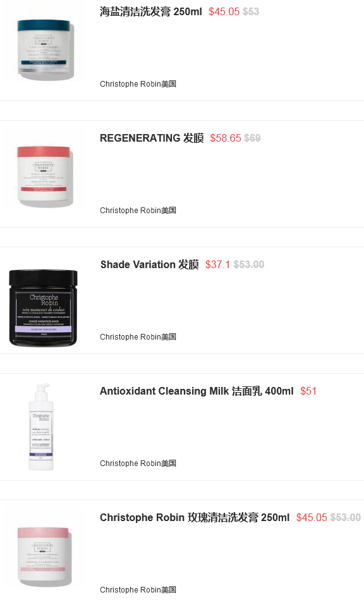The image size is (364, 602).
Task: Click the crossed-out $69 original price
Action: [x=252, y=138]
